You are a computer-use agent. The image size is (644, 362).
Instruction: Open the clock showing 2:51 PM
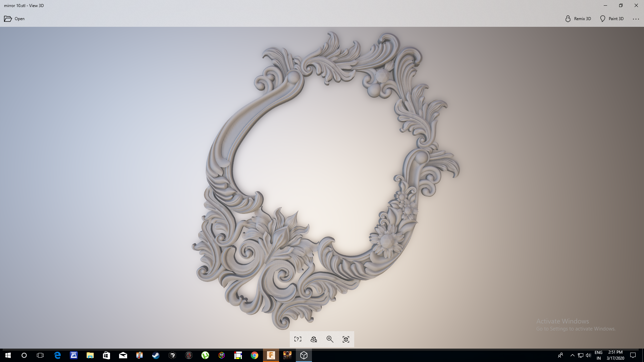pyautogui.click(x=615, y=355)
